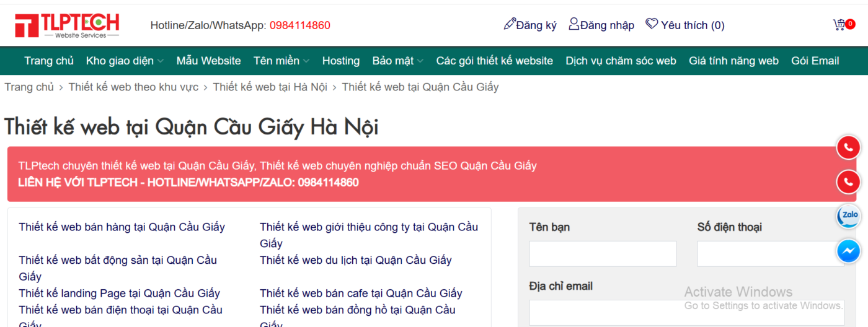Click the Tên bạn input field
Image resolution: width=868 pixels, height=327 pixels.
coord(603,254)
